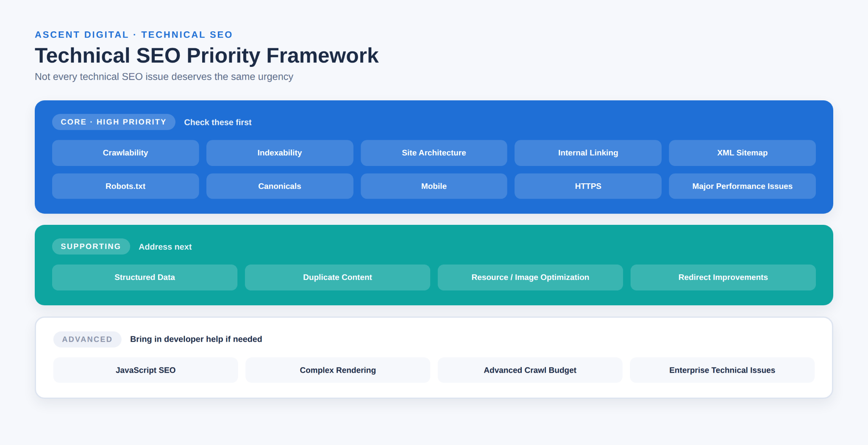This screenshot has width=868, height=445.
Task: Click the SUPPORTING badge
Action: 91,246
